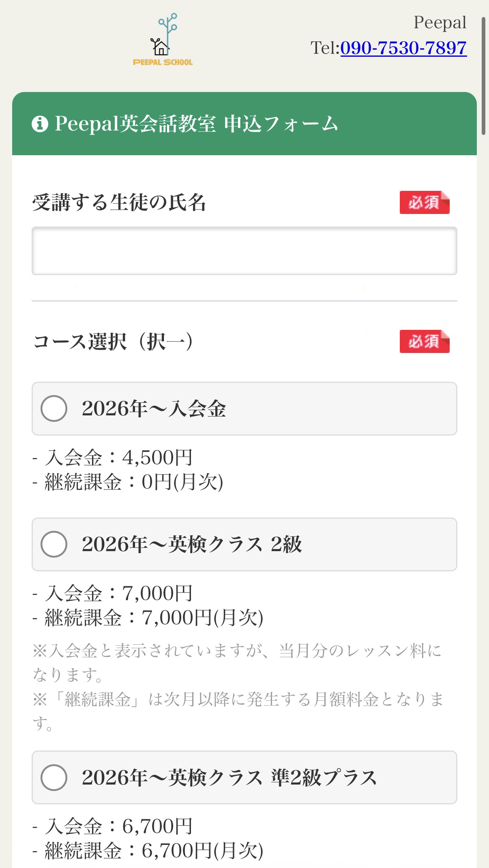The height and width of the screenshot is (868, 489).
Task: Click the 入会金：6,700円 price text
Action: (118, 826)
